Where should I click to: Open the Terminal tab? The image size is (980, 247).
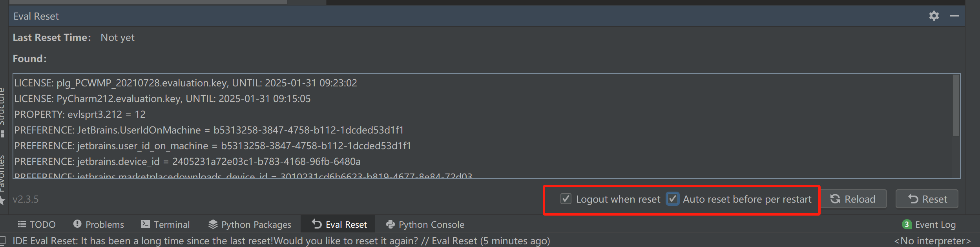tap(165, 225)
